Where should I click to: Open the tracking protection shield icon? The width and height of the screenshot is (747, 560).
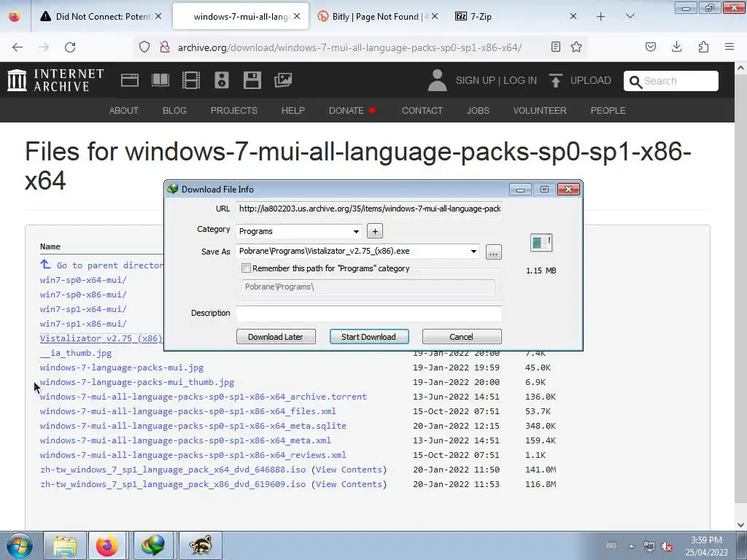tap(144, 47)
